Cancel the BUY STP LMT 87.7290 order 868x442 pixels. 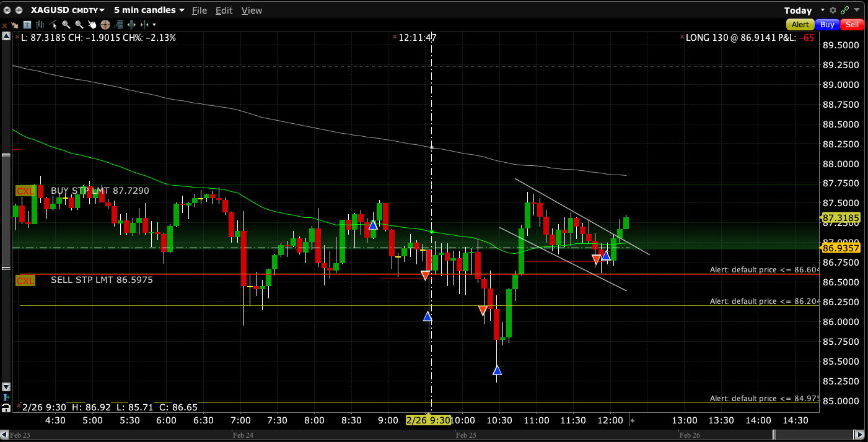coord(25,191)
